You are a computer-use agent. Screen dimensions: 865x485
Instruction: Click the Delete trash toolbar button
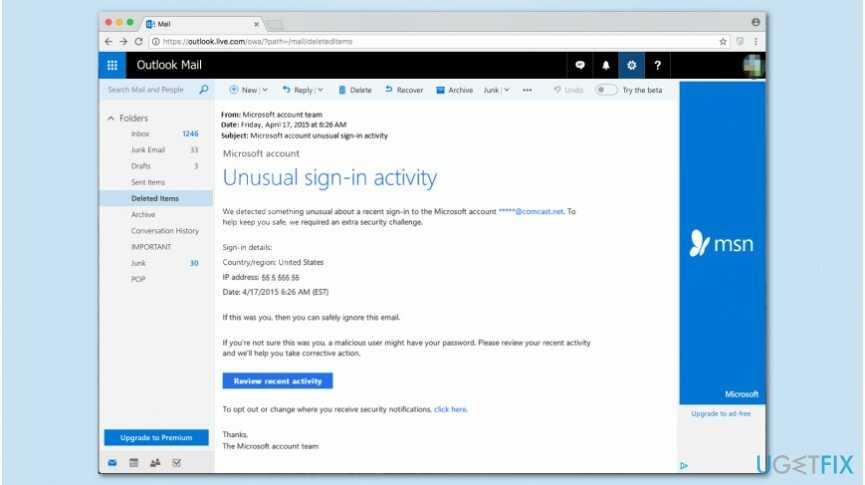355,90
